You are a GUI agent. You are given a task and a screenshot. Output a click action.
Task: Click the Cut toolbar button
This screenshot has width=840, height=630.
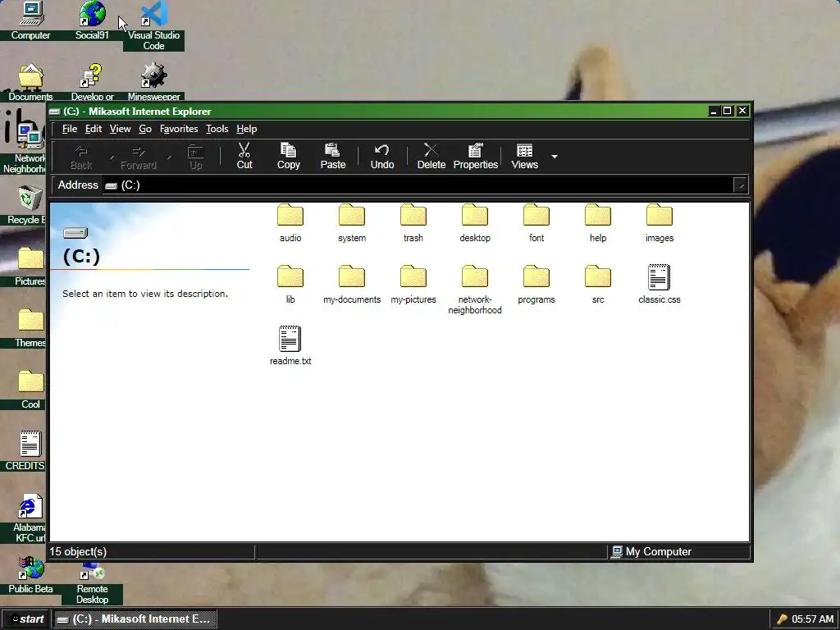click(x=244, y=157)
